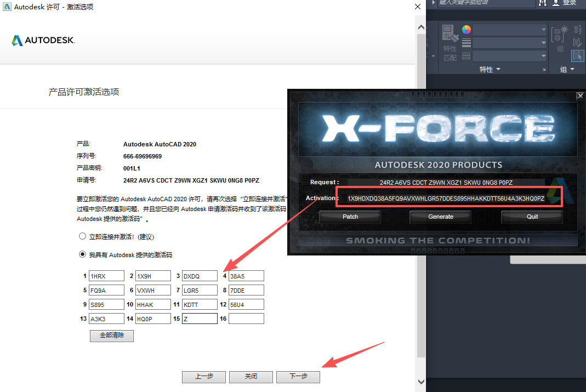Click the Ungroup icon in Group panel
This screenshot has height=392, width=586.
pyautogui.click(x=578, y=30)
